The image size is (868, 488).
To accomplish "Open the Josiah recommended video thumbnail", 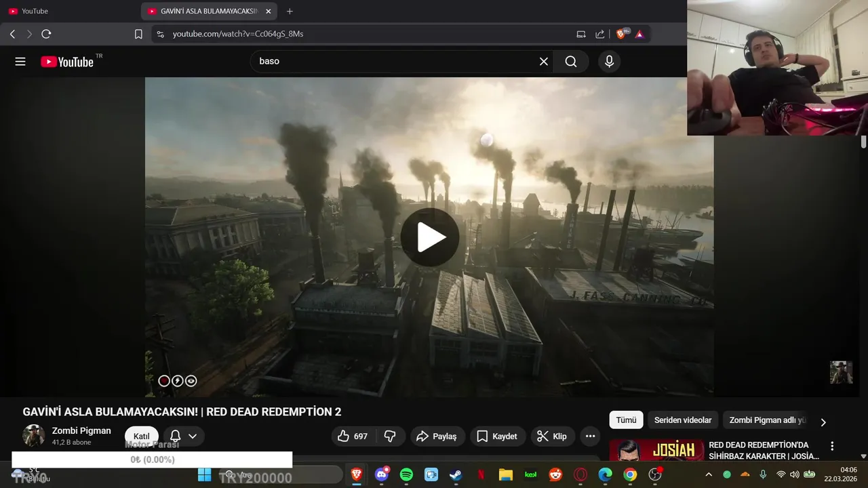I will pyautogui.click(x=656, y=451).
